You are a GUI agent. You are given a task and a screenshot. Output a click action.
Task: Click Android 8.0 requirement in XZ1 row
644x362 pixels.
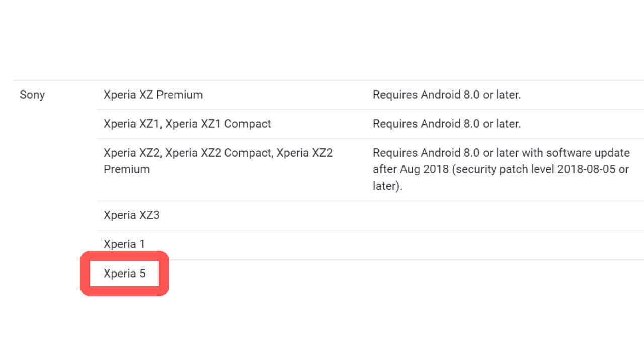[x=446, y=124]
